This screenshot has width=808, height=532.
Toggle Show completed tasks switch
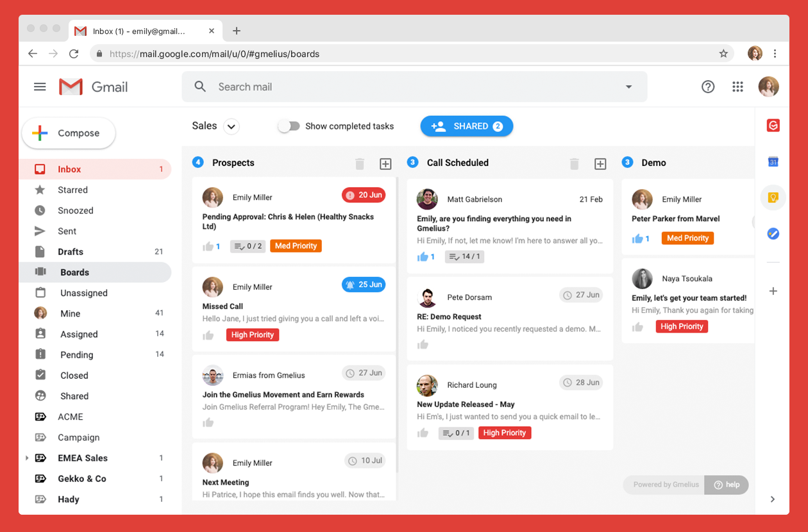[x=289, y=126]
